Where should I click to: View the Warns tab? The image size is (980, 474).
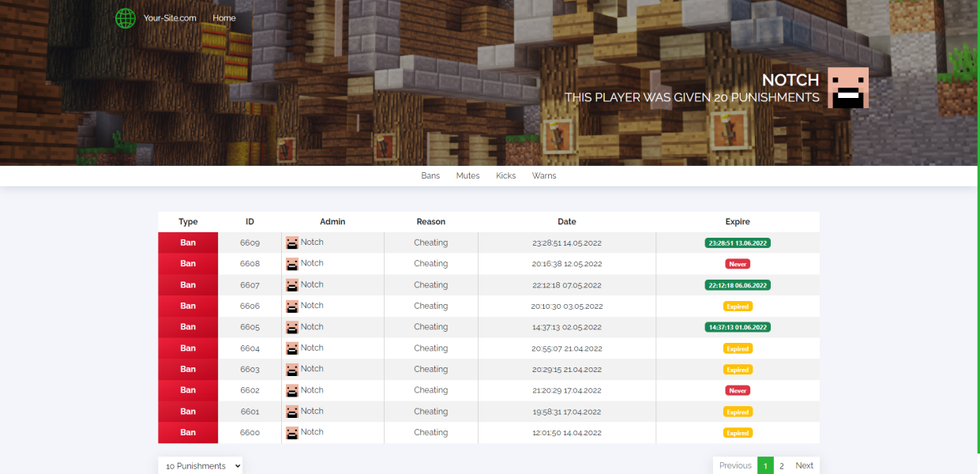point(544,175)
